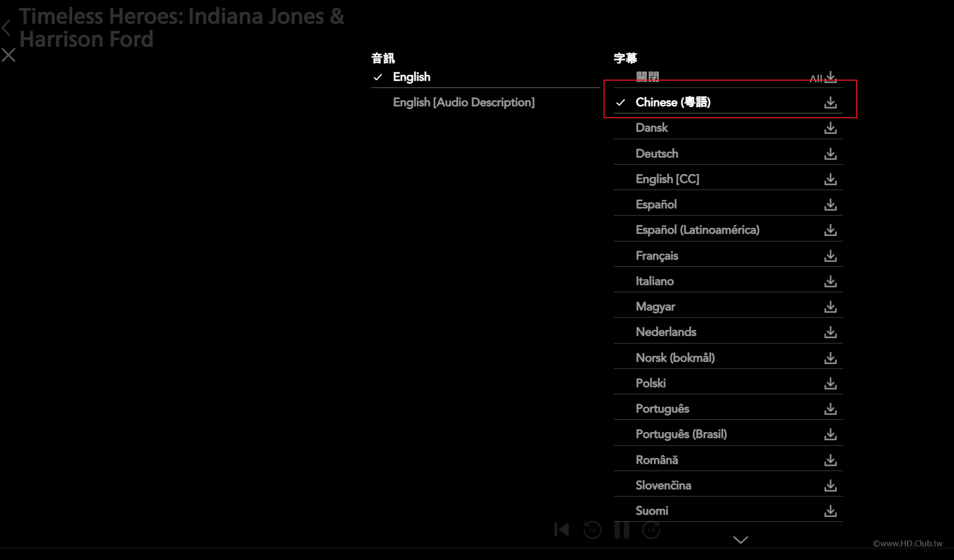
Task: Rewind playback by 10 seconds
Action: (592, 529)
